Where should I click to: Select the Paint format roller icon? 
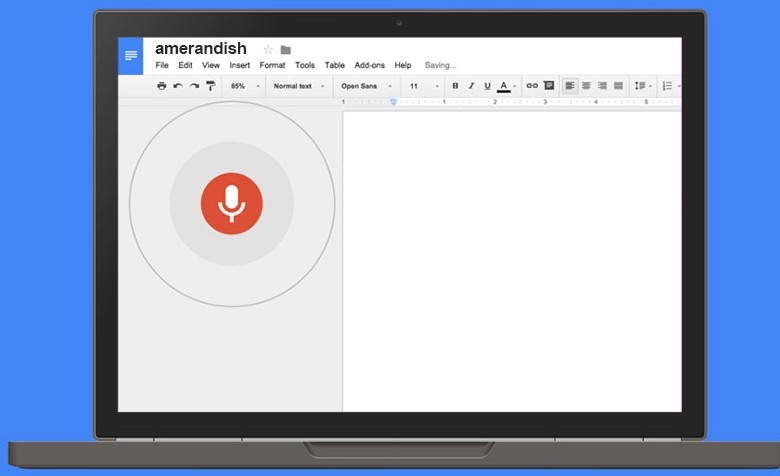click(210, 86)
